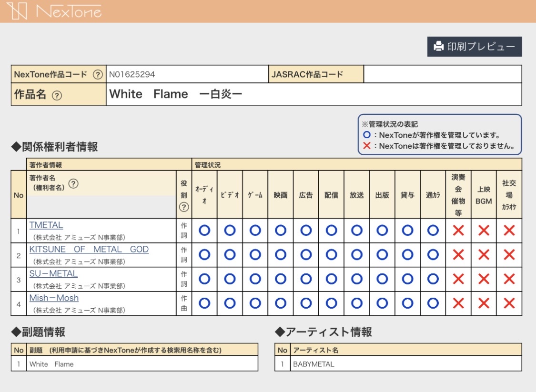Click help icon beside NexTone作品コード
Viewport: 536px width, 392px height.
pyautogui.click(x=98, y=74)
